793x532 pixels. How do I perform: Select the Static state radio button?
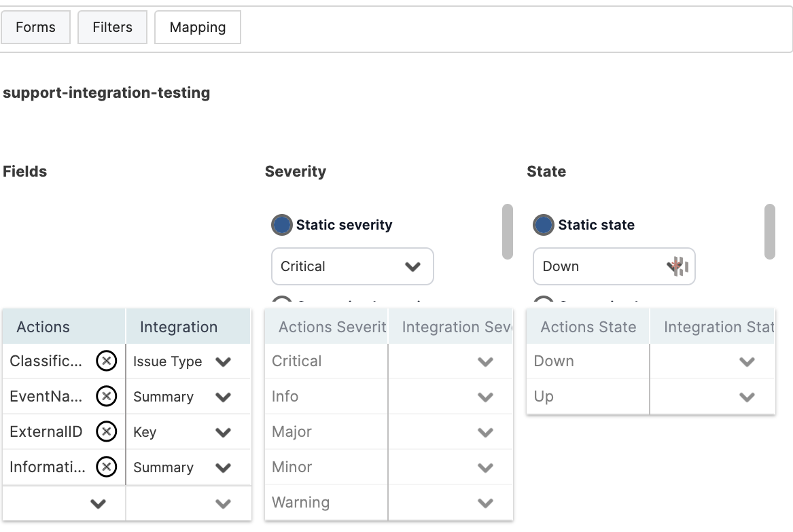pos(543,225)
